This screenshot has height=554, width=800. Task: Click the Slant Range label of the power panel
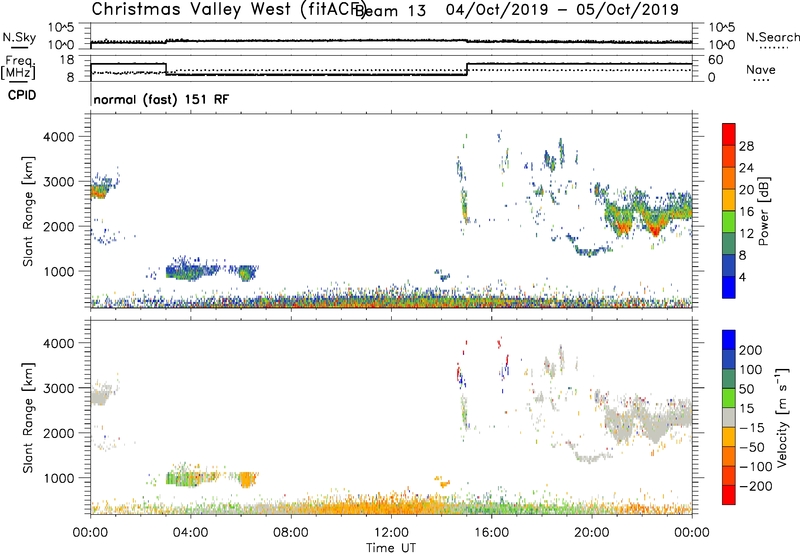[x=28, y=211]
